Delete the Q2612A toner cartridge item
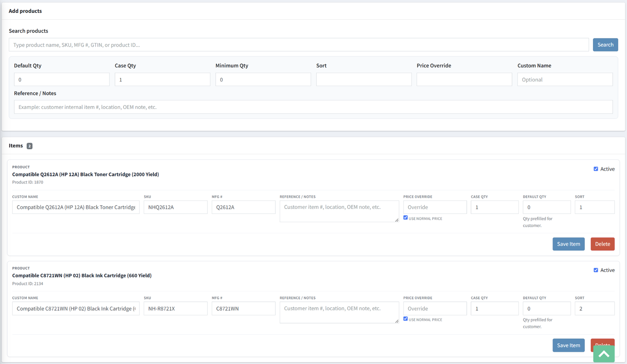The width and height of the screenshot is (627, 364). 602,244
